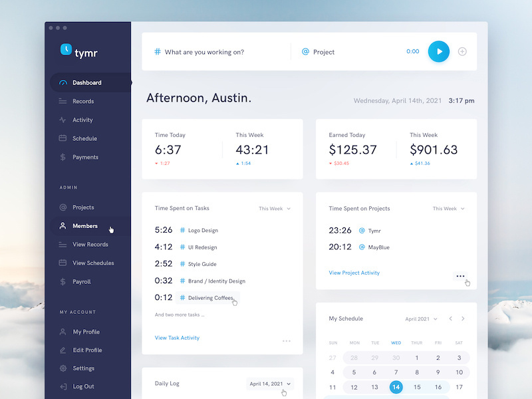Open the Time Spent on Projects This Week dropdown
Screen dimensions: 532x399
click(x=448, y=209)
